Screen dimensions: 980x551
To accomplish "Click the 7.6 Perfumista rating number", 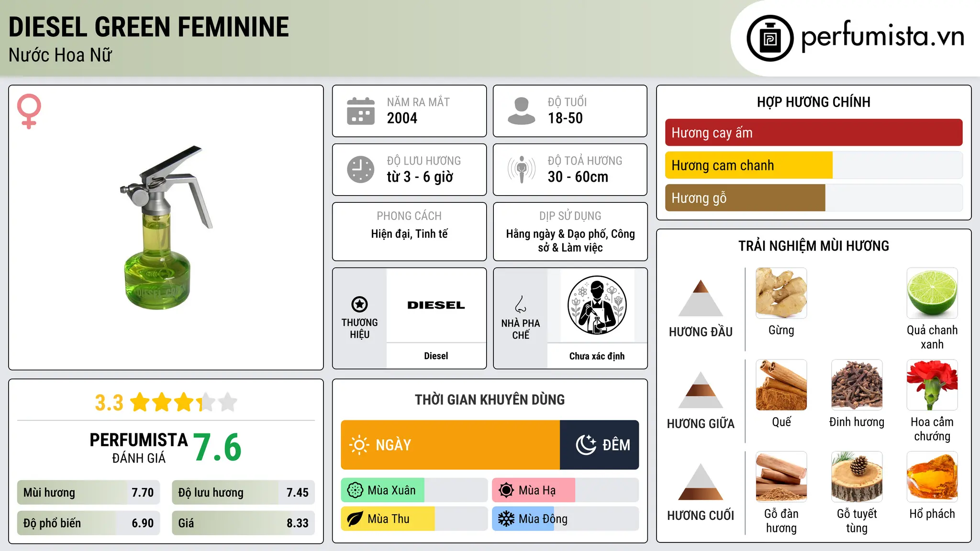I will 218,447.
